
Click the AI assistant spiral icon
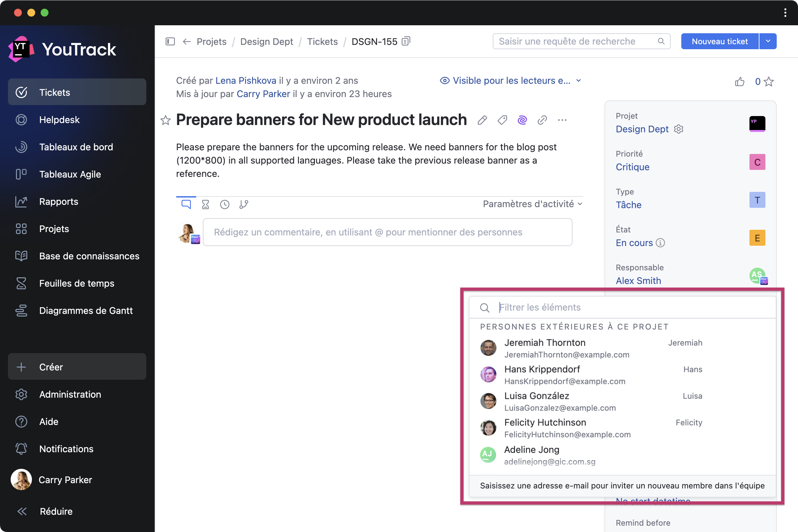tap(522, 120)
